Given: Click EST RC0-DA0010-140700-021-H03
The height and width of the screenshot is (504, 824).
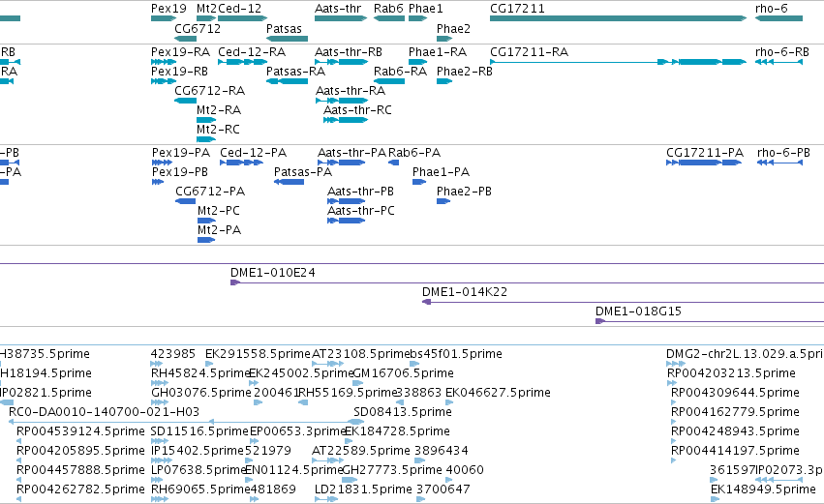Looking at the screenshot, I should pos(104,412).
